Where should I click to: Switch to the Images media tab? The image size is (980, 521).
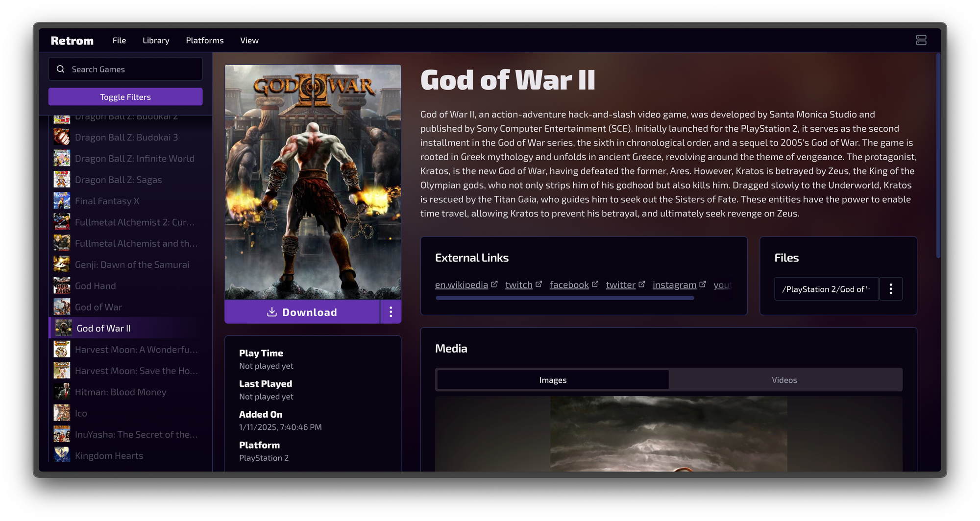pos(553,379)
